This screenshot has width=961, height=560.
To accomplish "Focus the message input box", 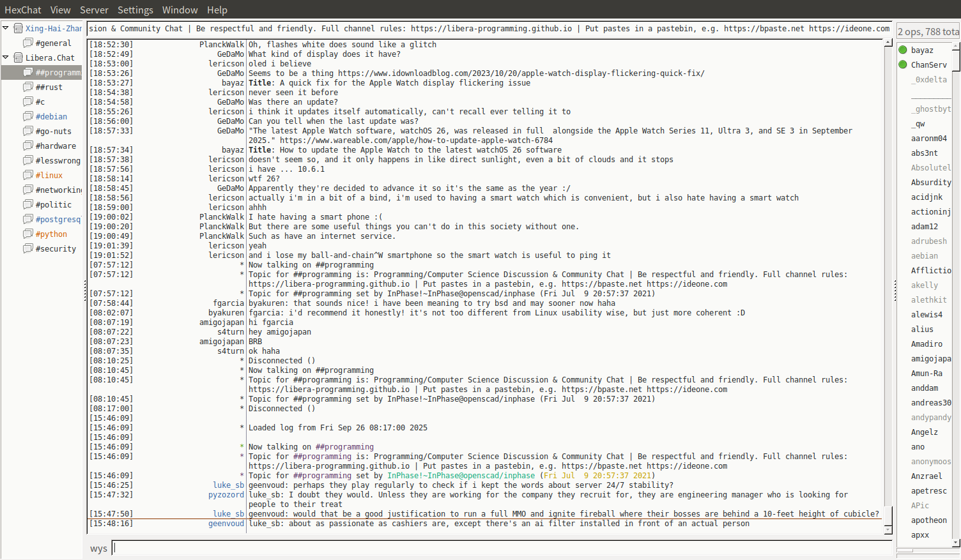I will coord(502,548).
